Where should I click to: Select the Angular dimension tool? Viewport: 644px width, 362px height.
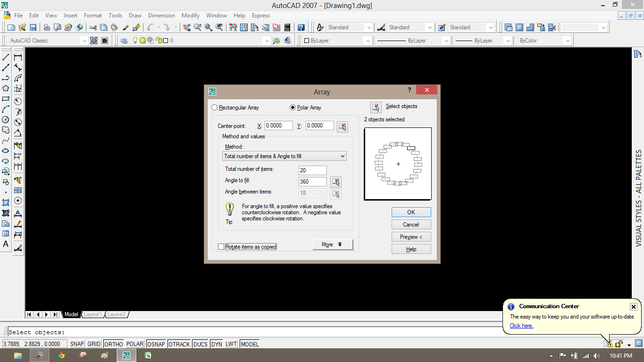[18, 133]
